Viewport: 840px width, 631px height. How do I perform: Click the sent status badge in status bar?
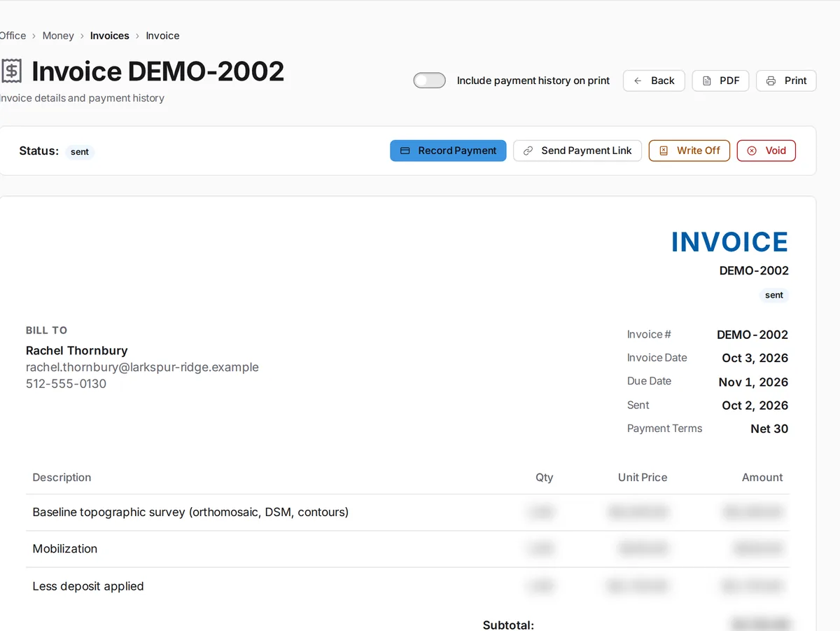80,152
